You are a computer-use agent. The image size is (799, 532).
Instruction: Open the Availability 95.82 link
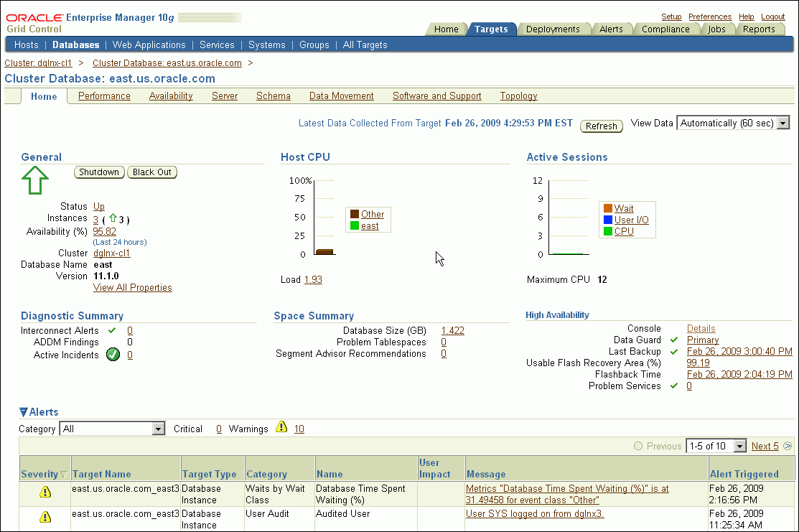pos(105,231)
